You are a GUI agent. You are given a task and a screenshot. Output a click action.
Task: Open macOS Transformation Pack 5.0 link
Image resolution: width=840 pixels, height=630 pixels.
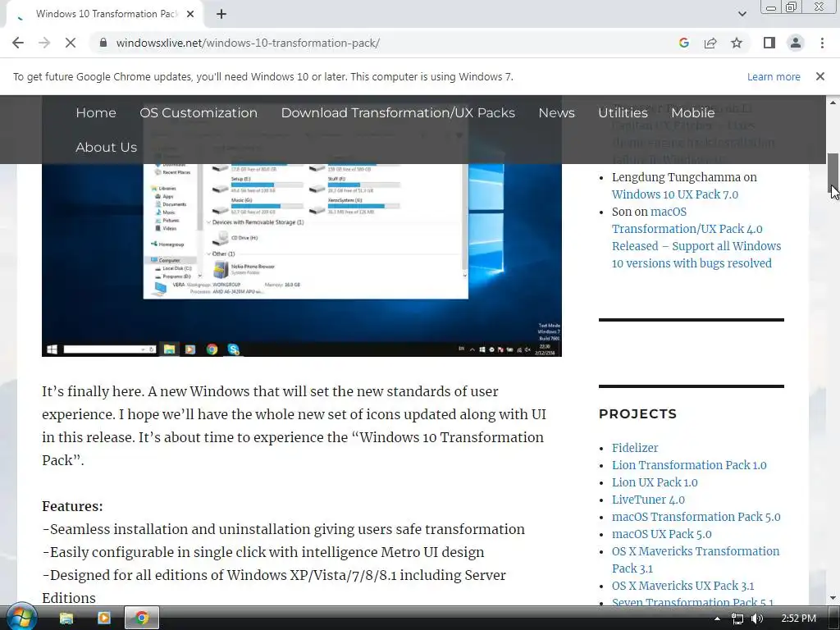click(x=696, y=517)
